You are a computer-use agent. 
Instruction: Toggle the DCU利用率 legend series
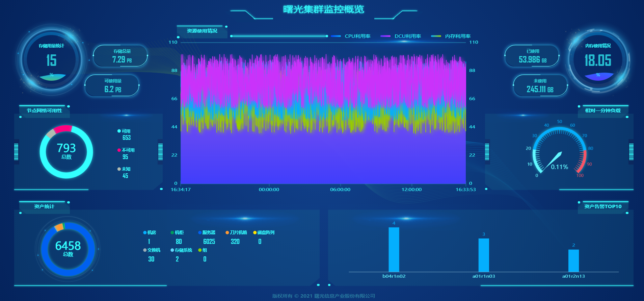(401, 36)
